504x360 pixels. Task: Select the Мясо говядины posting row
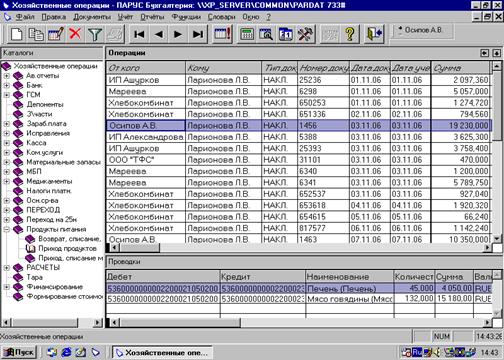click(299, 299)
